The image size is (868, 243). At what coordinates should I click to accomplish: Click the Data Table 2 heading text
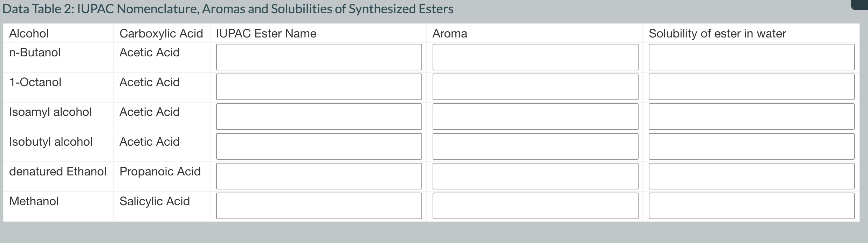pyautogui.click(x=228, y=9)
